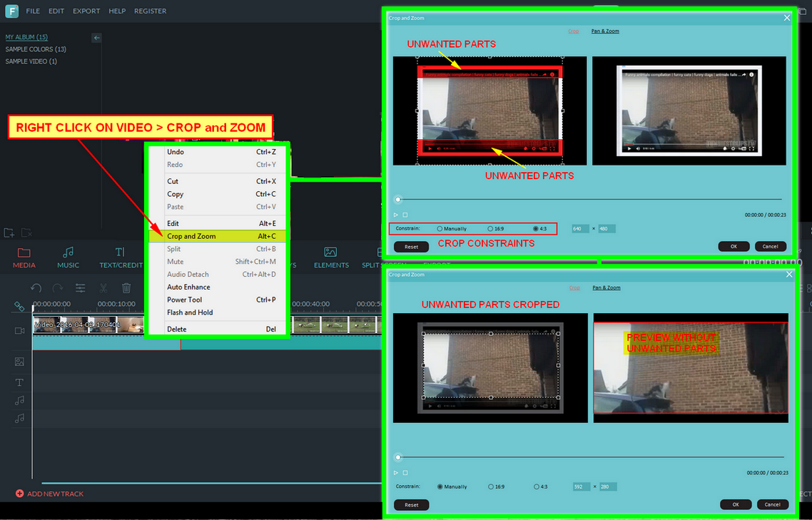
Task: Stop preview in the 592×280 crop dialog
Action: pos(405,472)
